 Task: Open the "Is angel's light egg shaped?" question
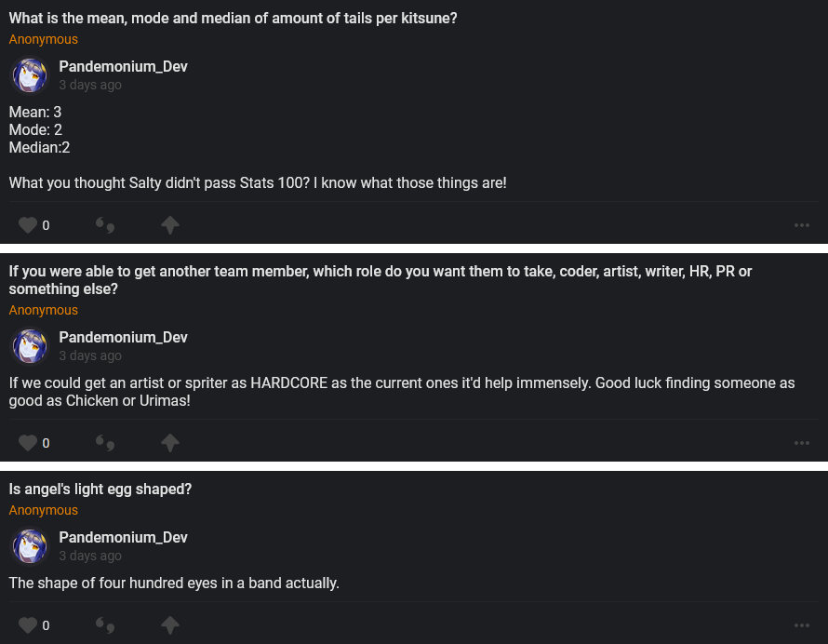point(100,489)
